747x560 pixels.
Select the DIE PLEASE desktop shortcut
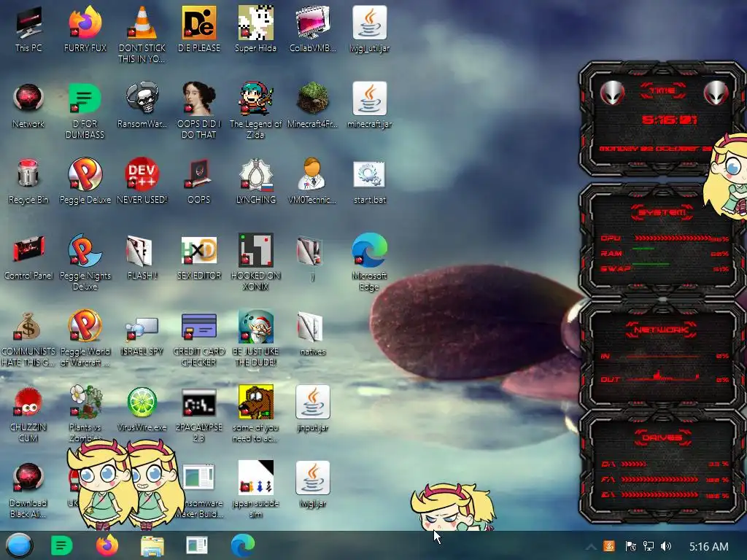[x=199, y=29]
